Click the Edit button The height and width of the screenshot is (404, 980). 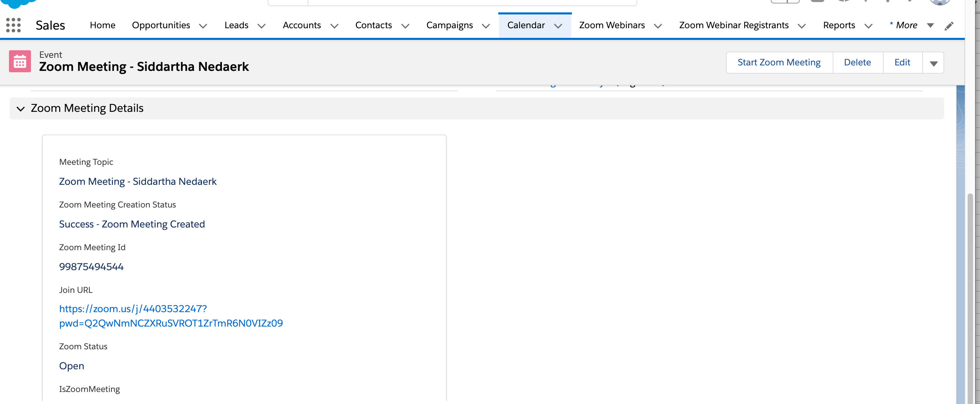pyautogui.click(x=902, y=62)
